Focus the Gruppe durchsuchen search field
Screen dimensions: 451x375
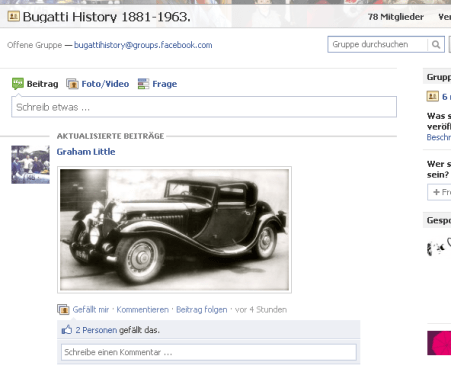[378, 44]
